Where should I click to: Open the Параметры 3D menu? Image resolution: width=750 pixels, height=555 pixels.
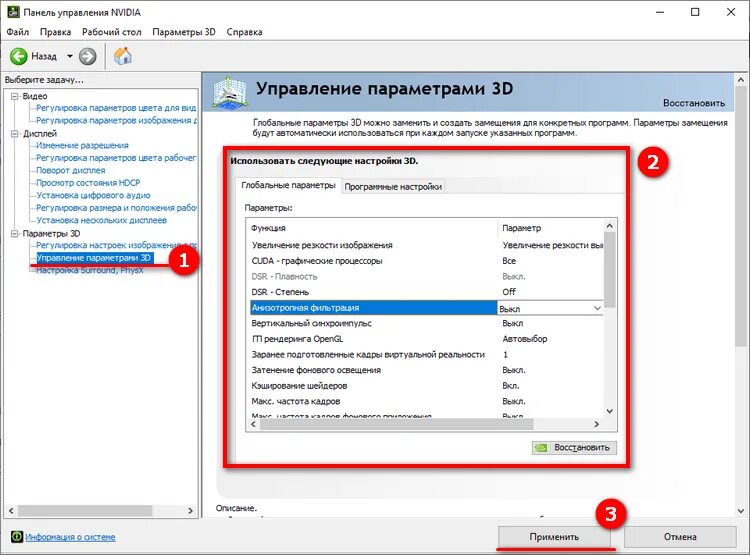pyautogui.click(x=184, y=32)
